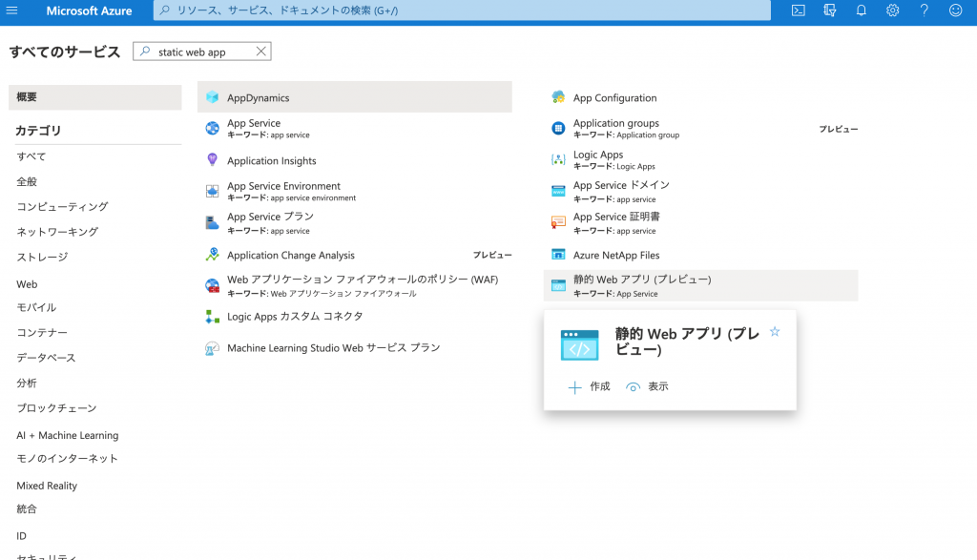Click the Logic Apps icon
This screenshot has width=977, height=560.
(558, 159)
